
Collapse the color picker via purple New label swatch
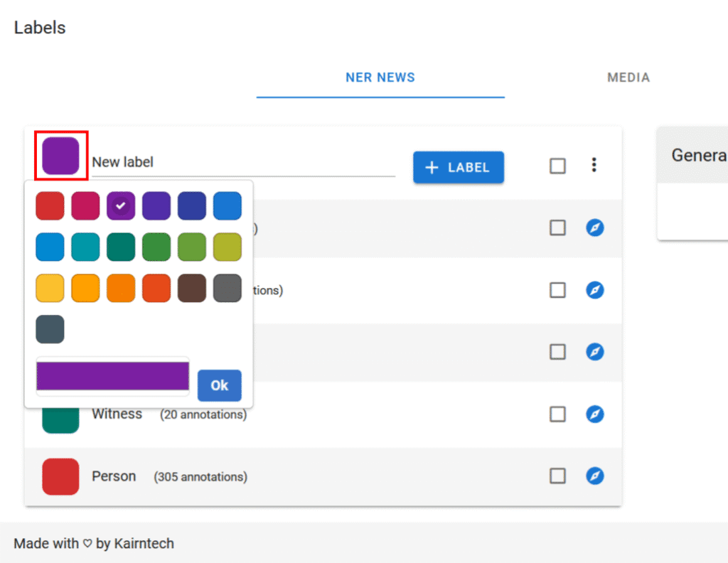60,156
